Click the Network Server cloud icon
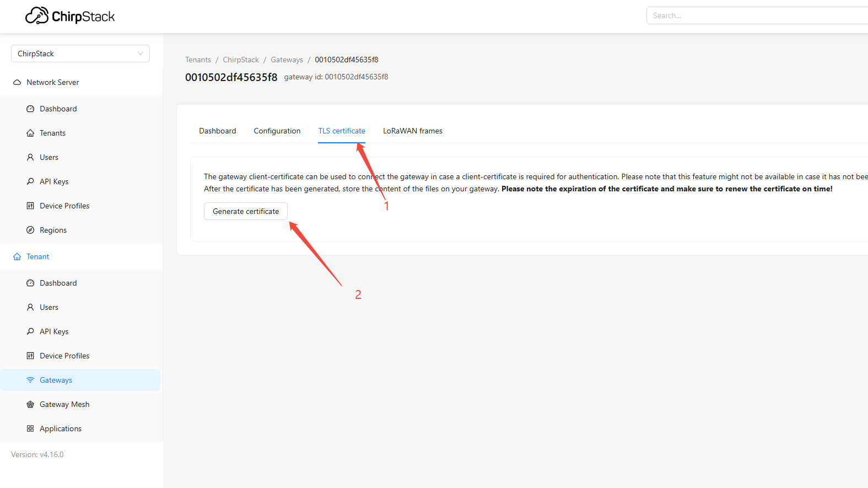Viewport: 868px width, 488px height. pos(17,82)
